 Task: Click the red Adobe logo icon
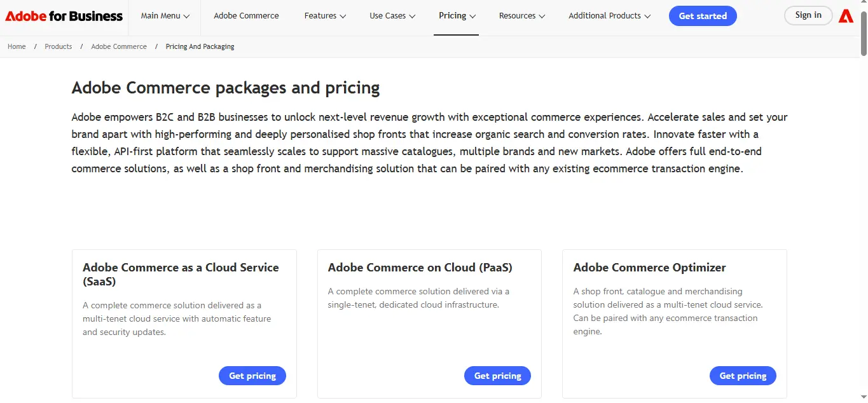pos(846,16)
